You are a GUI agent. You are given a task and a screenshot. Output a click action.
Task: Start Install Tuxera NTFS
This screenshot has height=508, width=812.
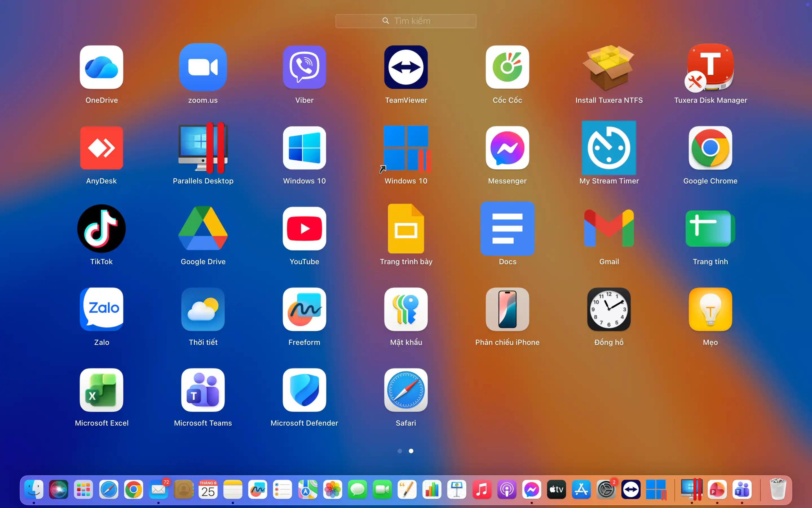(x=609, y=67)
